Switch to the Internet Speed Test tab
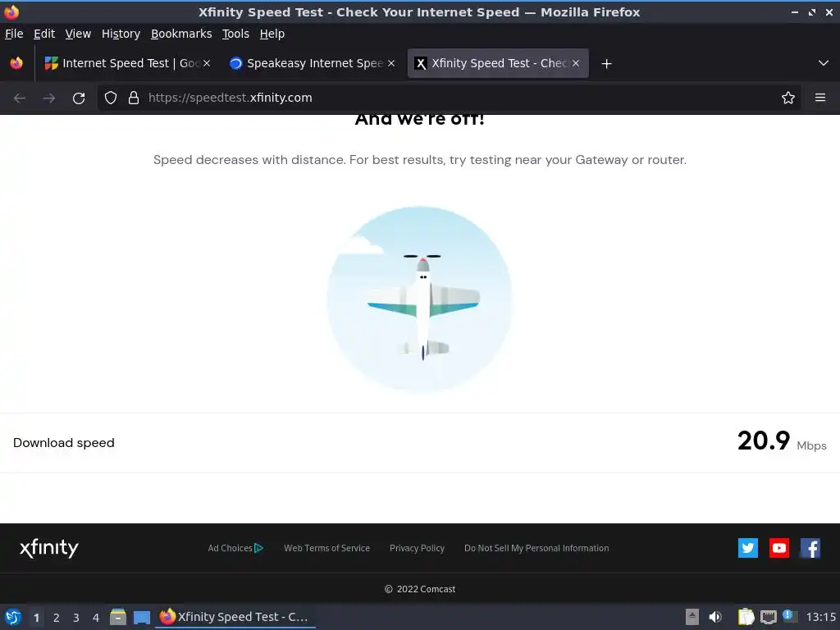The width and height of the screenshot is (840, 630). 127,63
